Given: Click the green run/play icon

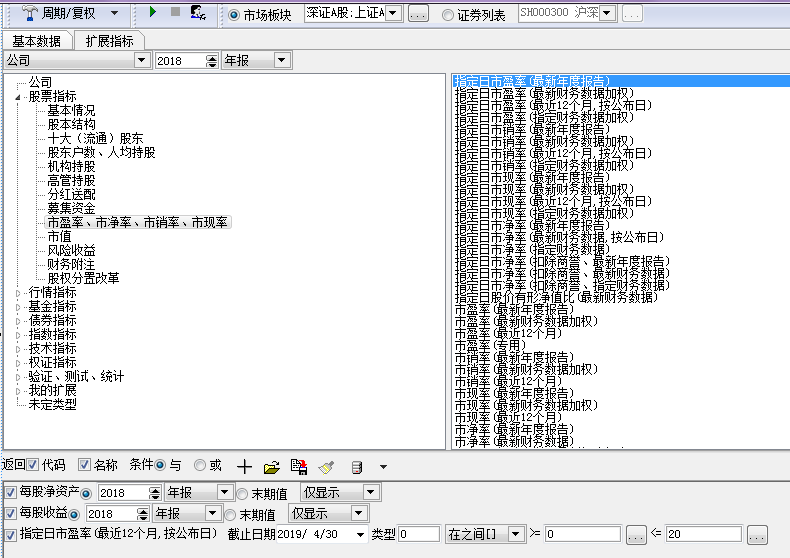Looking at the screenshot, I should coord(153,12).
